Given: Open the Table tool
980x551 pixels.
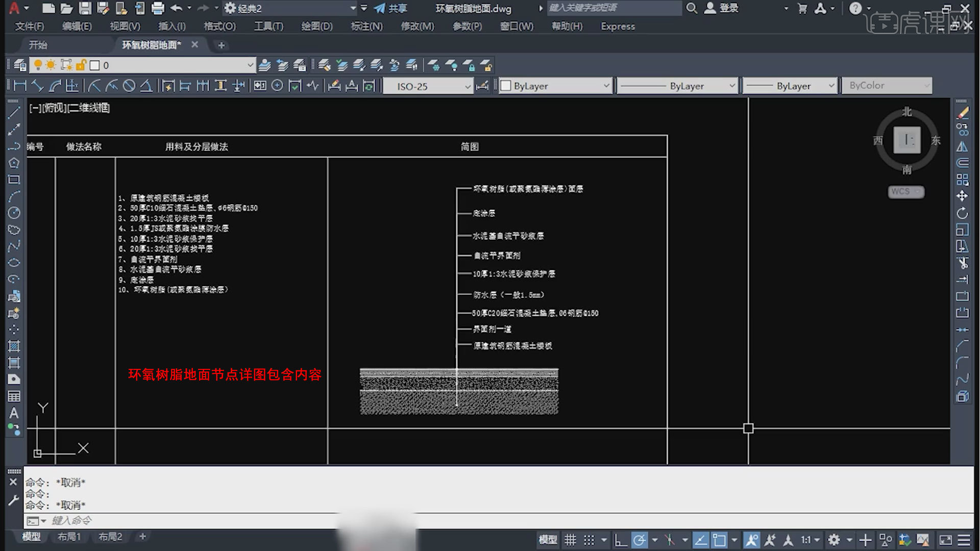Looking at the screenshot, I should (14, 396).
